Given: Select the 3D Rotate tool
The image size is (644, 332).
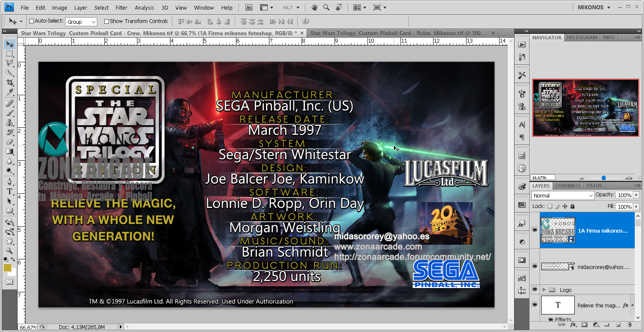Looking at the screenshot, I should point(10,222).
